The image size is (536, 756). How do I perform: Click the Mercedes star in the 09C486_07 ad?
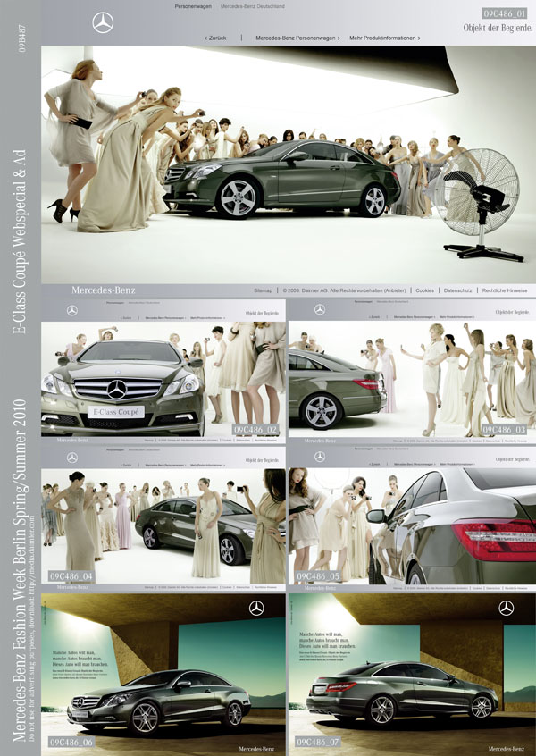click(507, 609)
